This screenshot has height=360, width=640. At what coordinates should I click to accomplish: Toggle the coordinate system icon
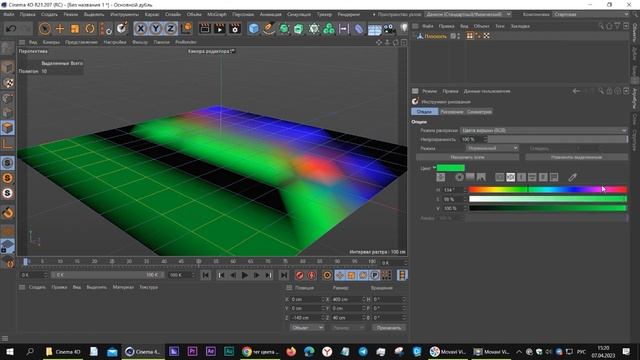[186, 29]
